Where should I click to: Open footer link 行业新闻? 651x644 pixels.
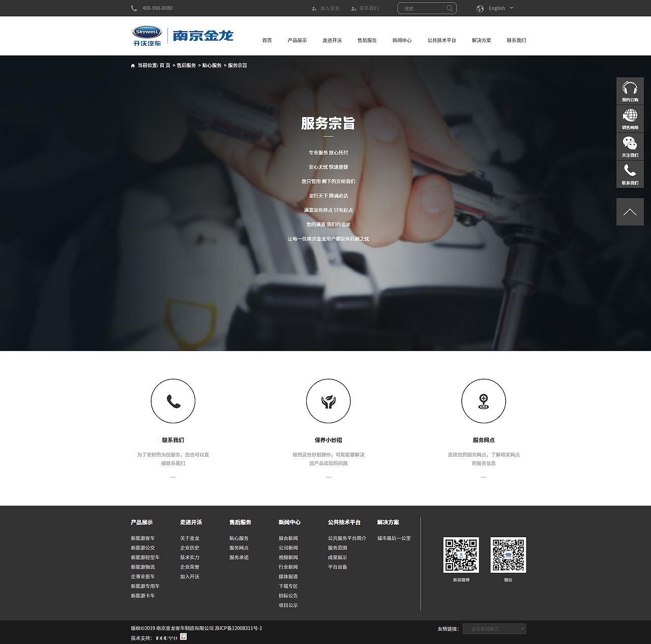pos(288,567)
